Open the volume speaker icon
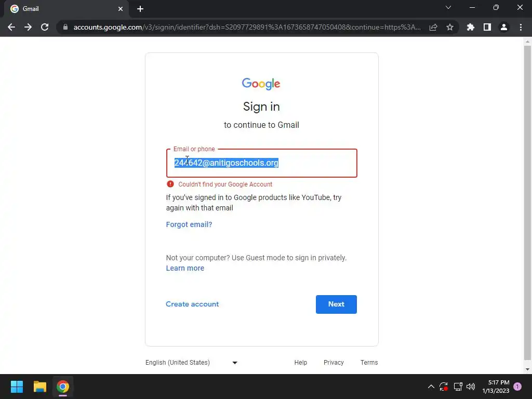 pyautogui.click(x=471, y=387)
